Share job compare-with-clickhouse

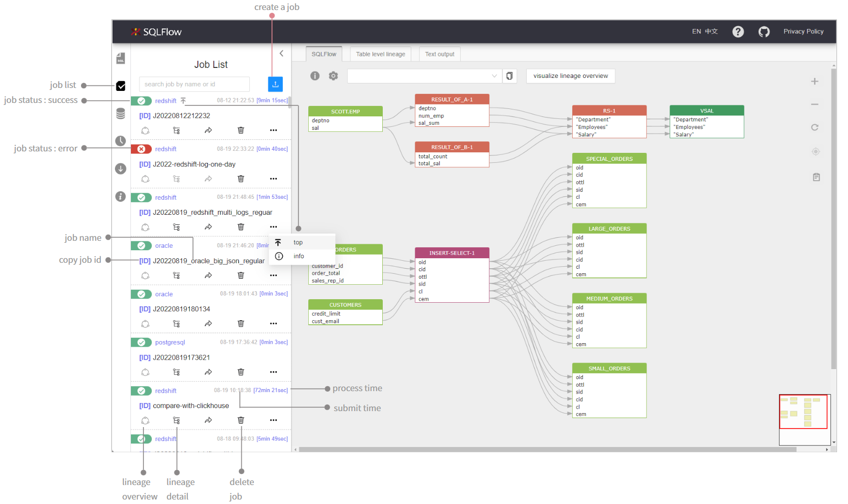pos(208,421)
